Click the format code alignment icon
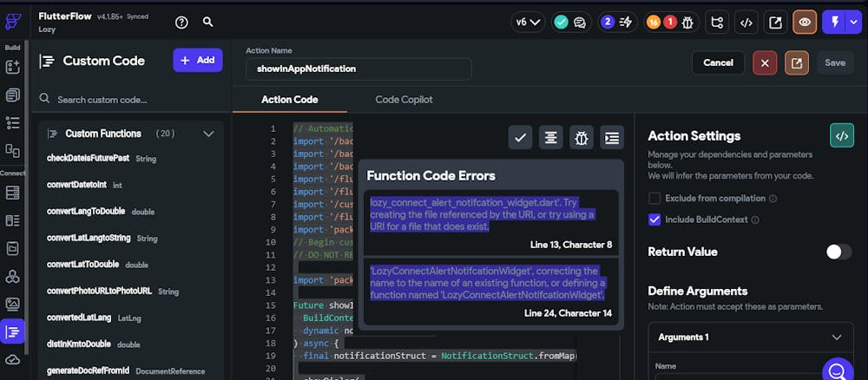 pos(550,137)
